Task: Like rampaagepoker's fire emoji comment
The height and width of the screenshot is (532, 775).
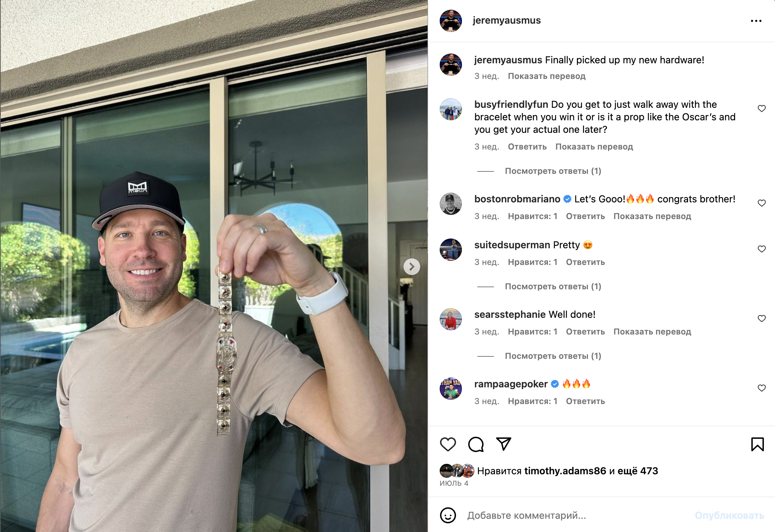Action: pos(761,388)
